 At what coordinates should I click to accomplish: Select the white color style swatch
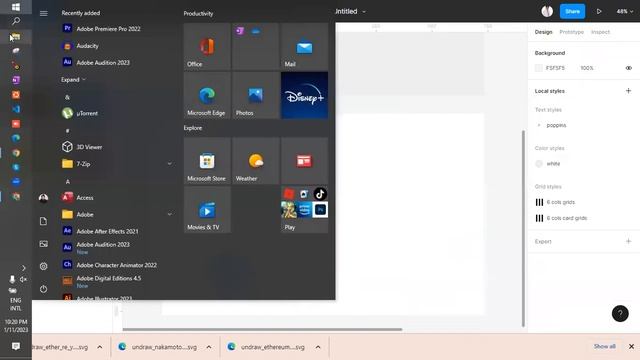(539, 164)
